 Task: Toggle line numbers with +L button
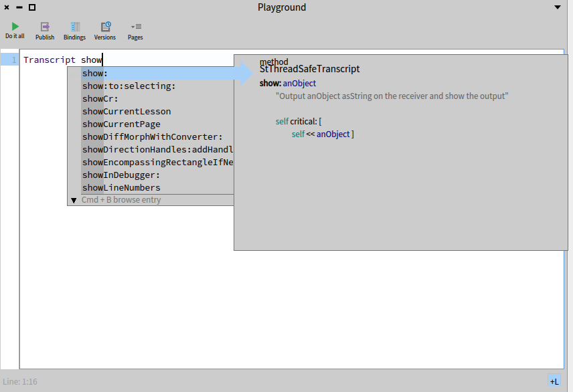554,381
